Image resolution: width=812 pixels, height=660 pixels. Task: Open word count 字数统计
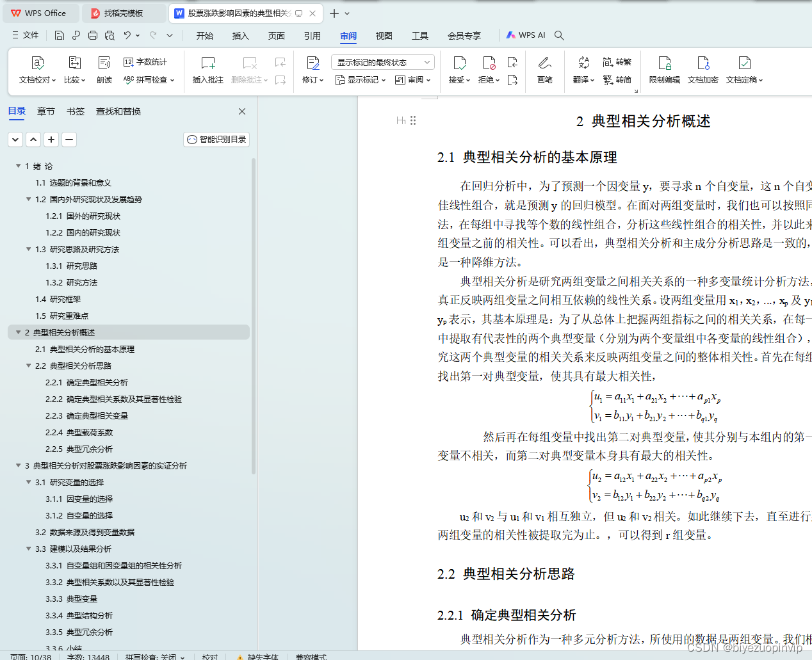[x=145, y=62]
